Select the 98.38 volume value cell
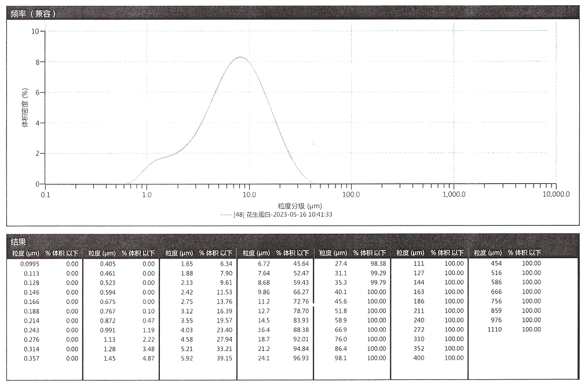 point(378,263)
